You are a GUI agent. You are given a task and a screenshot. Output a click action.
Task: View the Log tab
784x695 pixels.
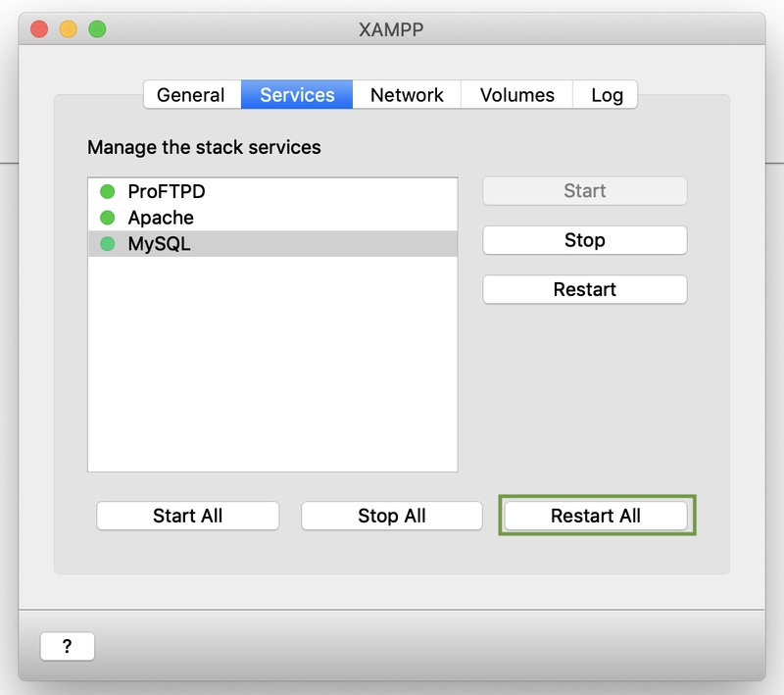[x=606, y=94]
